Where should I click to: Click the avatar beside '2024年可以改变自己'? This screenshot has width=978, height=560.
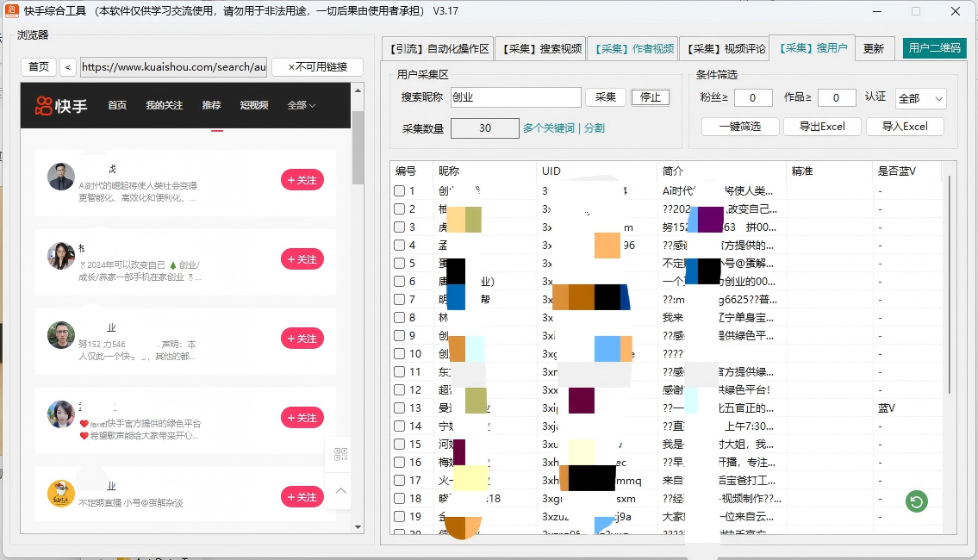coord(61,256)
